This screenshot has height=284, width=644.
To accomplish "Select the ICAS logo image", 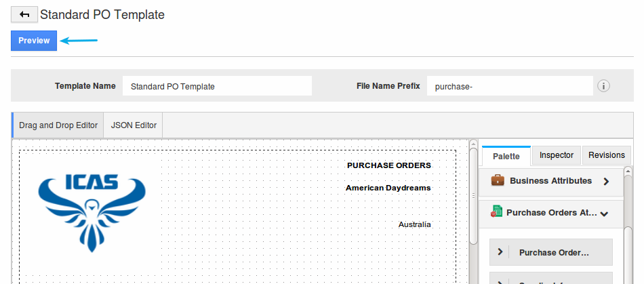I will 92,213.
